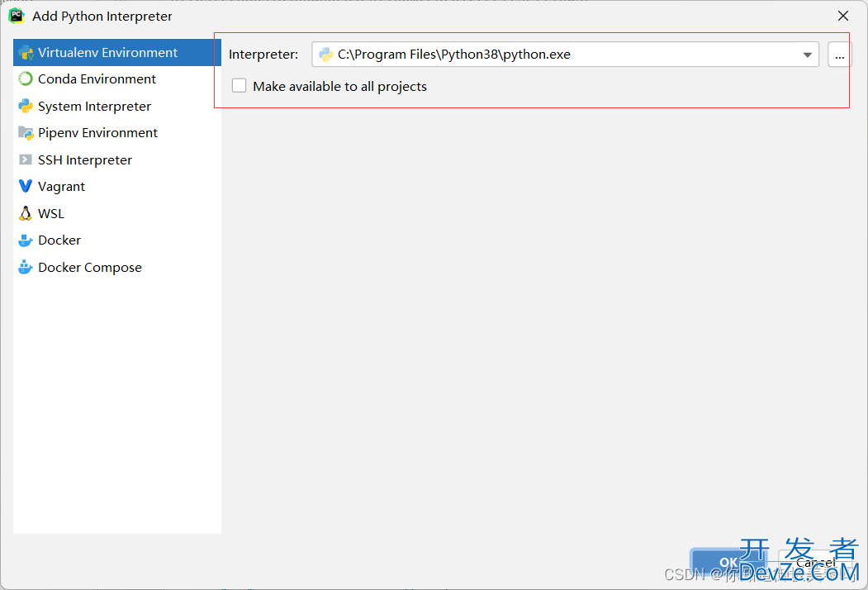Select the Vagrant entry
The height and width of the screenshot is (590, 868).
tap(117, 187)
